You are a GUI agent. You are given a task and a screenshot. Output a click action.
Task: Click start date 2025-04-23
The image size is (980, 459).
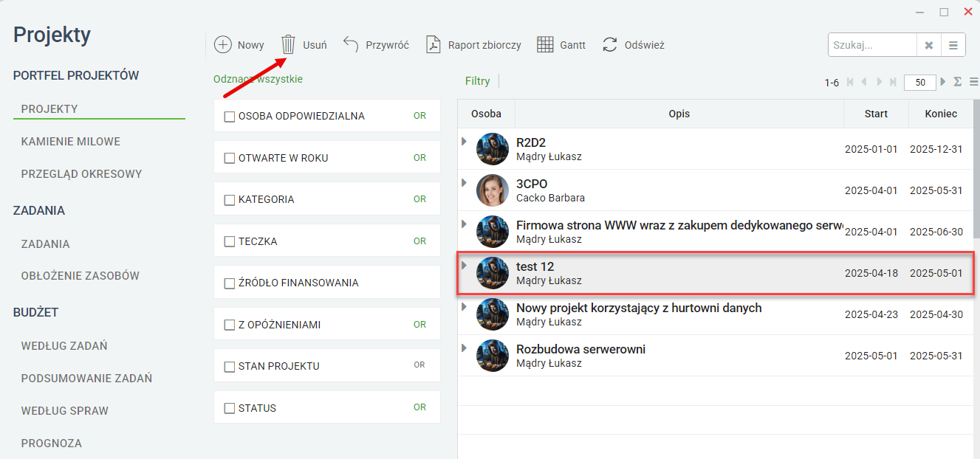(x=871, y=314)
